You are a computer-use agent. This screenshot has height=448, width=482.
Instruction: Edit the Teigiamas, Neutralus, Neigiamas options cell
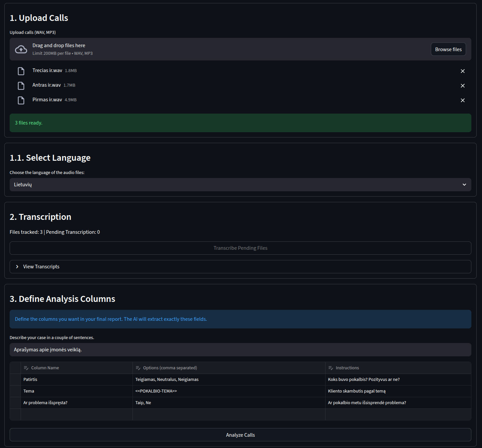click(229, 380)
